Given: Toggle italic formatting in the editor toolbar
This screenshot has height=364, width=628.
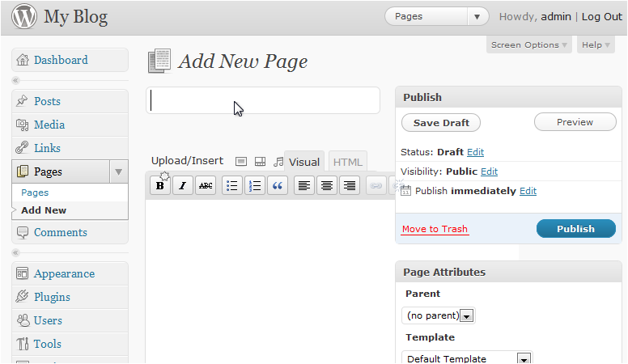Looking at the screenshot, I should 183,185.
